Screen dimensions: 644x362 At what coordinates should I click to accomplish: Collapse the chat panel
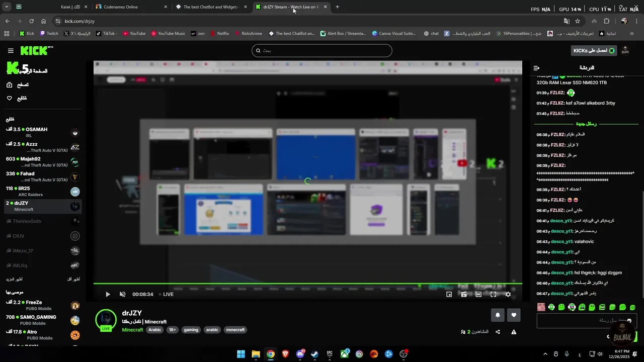click(x=536, y=68)
